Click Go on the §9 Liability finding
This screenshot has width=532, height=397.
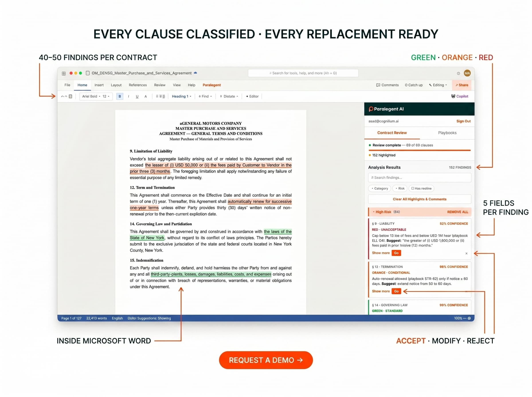[396, 253]
